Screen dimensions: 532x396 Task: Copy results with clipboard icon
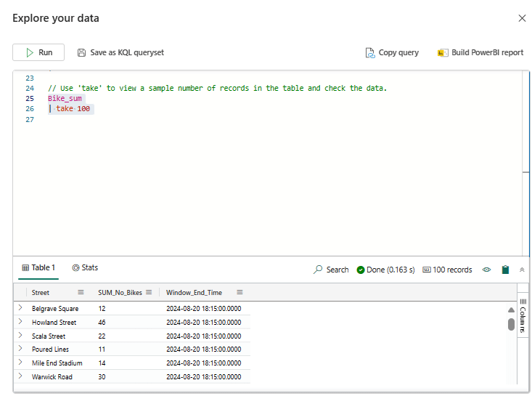pyautogui.click(x=505, y=270)
